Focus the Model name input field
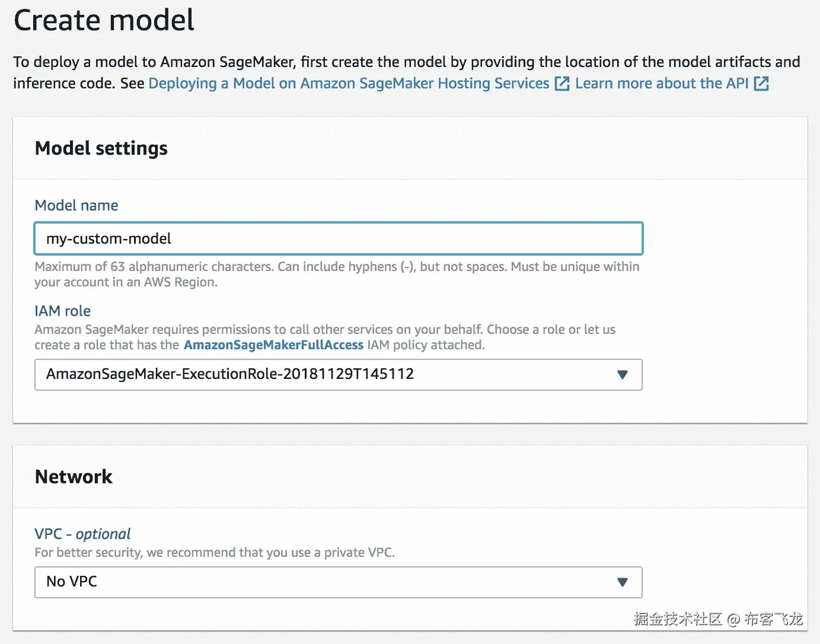The height and width of the screenshot is (644, 820). click(x=338, y=239)
